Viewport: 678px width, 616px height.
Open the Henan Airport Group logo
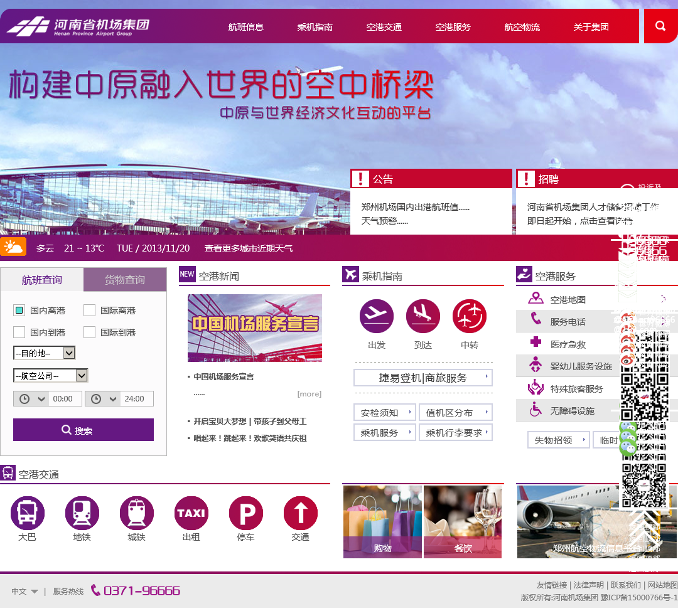pyautogui.click(x=78, y=27)
